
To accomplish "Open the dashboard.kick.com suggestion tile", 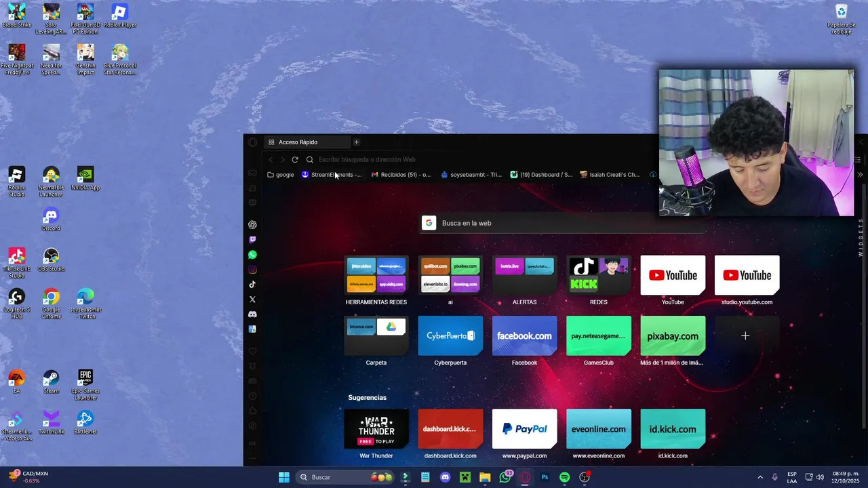I will click(x=450, y=428).
